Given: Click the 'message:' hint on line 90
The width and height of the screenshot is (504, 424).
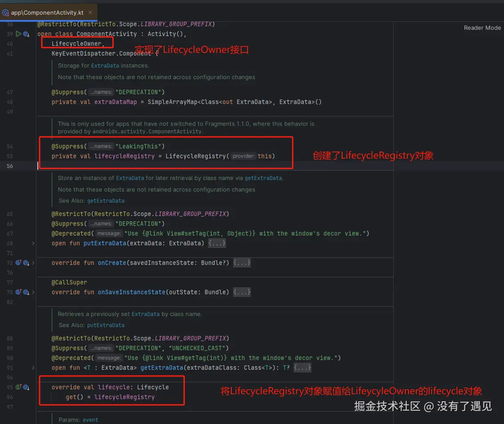Looking at the screenshot, I should tap(109, 358).
